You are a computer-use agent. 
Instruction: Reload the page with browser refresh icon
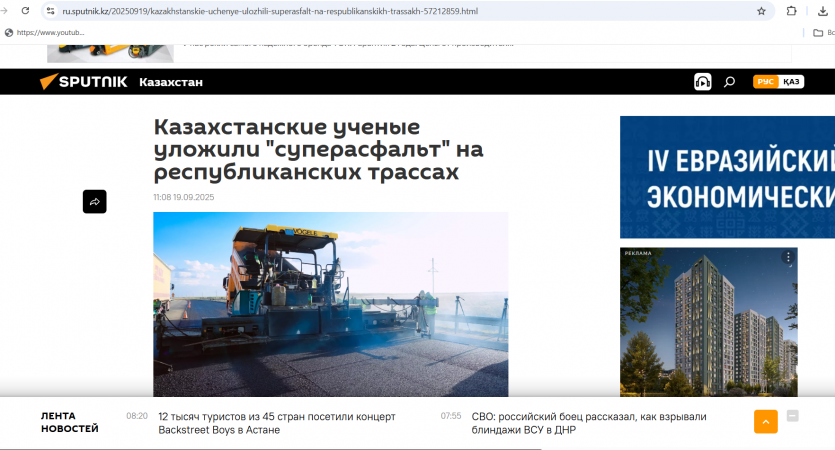25,11
